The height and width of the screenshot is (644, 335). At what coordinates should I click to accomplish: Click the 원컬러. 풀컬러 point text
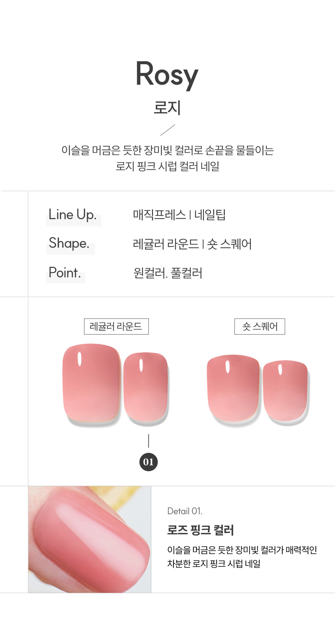coord(168,273)
